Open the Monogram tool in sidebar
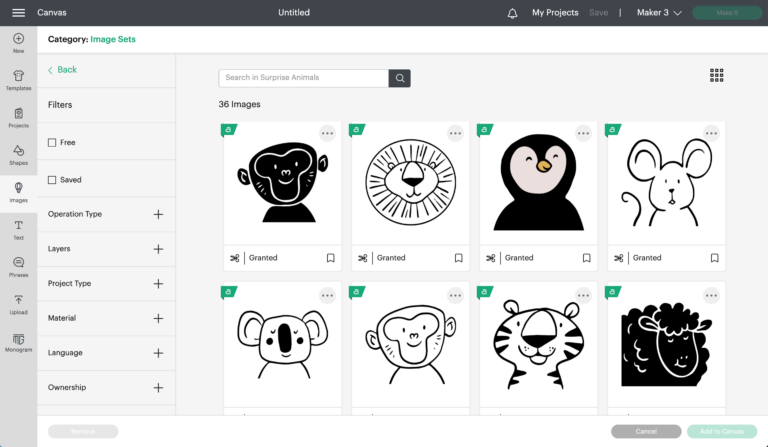768x447 pixels. pos(18,342)
